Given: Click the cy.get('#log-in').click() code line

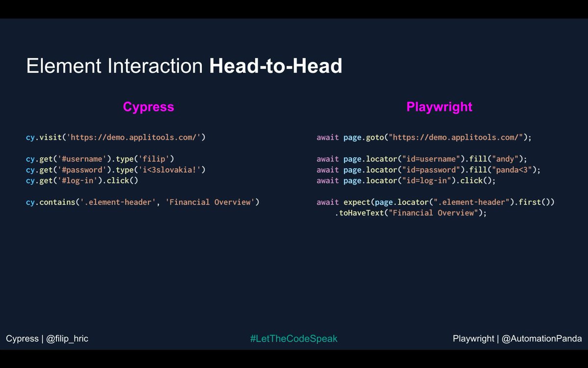Looking at the screenshot, I should coord(82,181).
